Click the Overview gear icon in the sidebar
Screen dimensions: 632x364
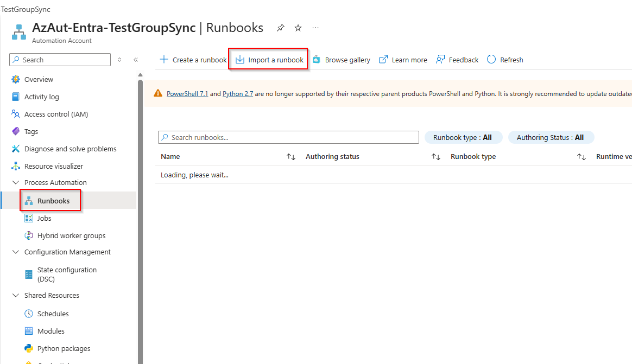coord(16,79)
